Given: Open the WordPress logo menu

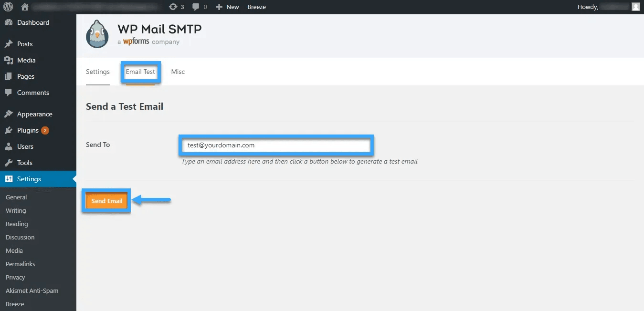Looking at the screenshot, I should [9, 7].
